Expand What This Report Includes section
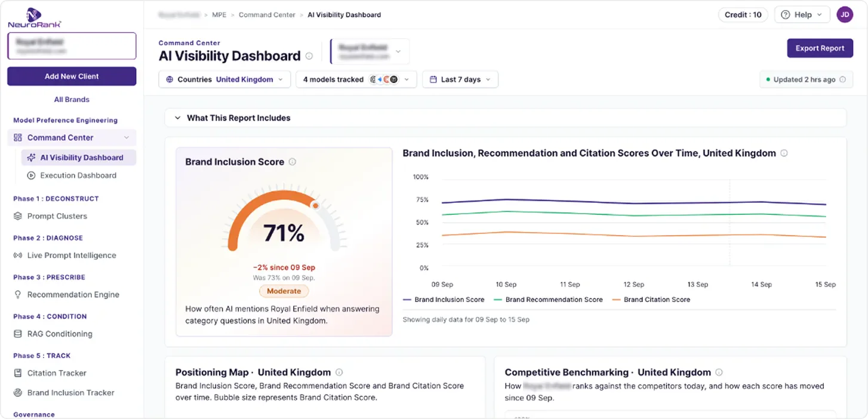Screen dimensions: 868x419 [x=505, y=118]
